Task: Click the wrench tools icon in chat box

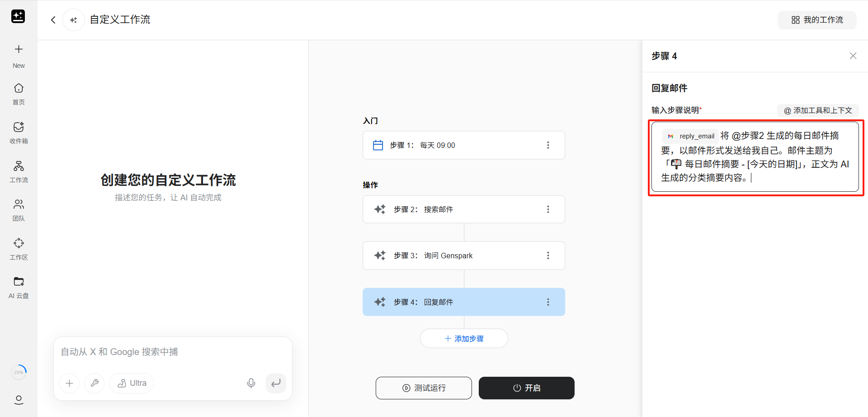Action: coord(94,384)
